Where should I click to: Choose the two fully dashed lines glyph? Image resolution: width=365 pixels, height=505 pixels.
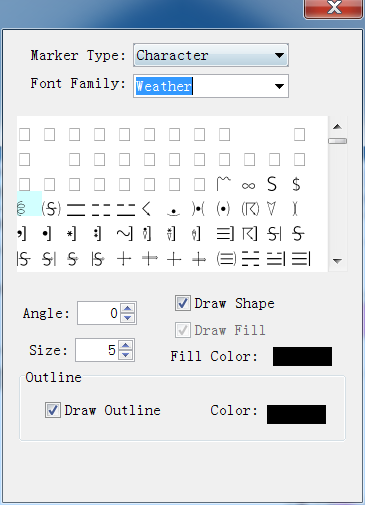101,210
